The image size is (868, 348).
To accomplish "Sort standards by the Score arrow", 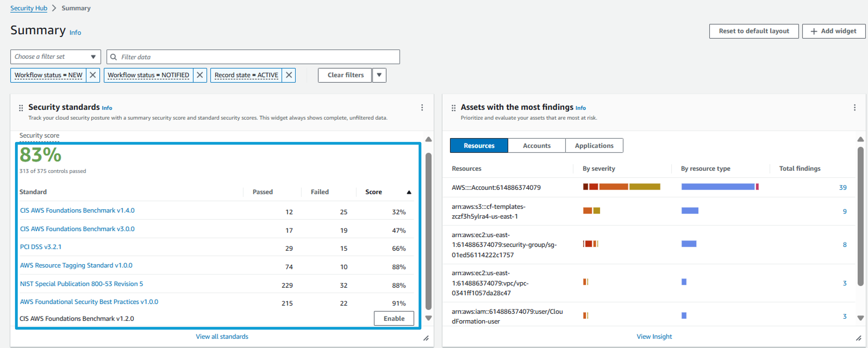I will tap(409, 192).
